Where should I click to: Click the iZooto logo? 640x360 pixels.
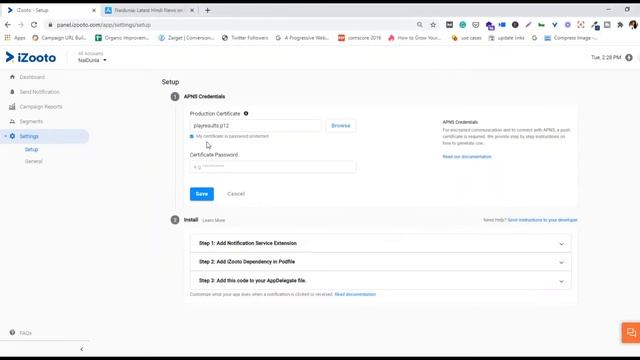[x=31, y=58]
